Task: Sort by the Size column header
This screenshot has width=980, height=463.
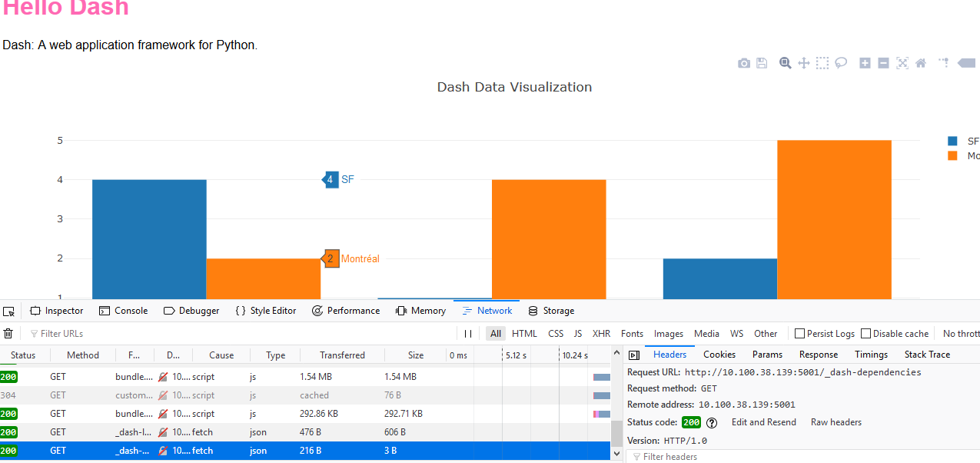Action: (x=416, y=355)
